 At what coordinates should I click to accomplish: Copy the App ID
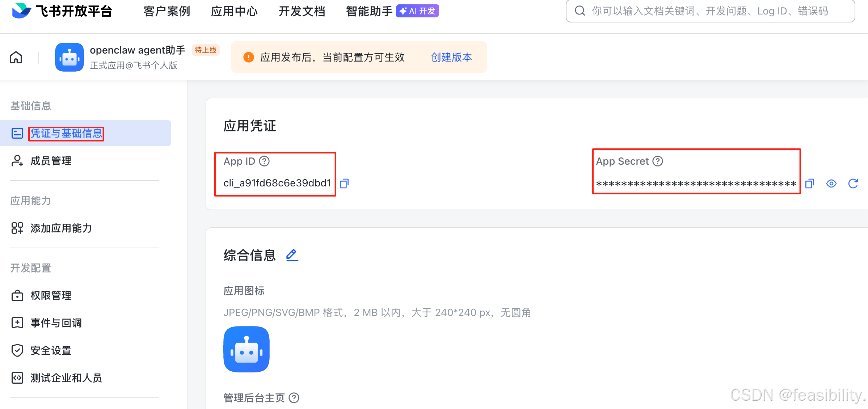[344, 184]
